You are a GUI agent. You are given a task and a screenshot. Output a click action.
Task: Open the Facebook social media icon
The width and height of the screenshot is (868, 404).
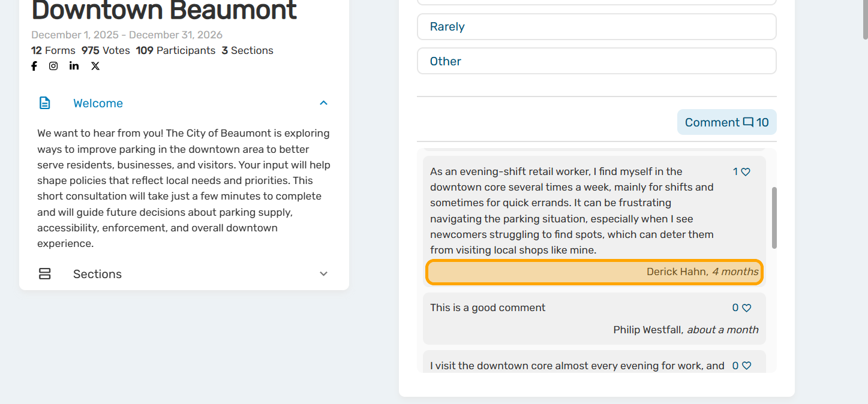click(x=34, y=66)
